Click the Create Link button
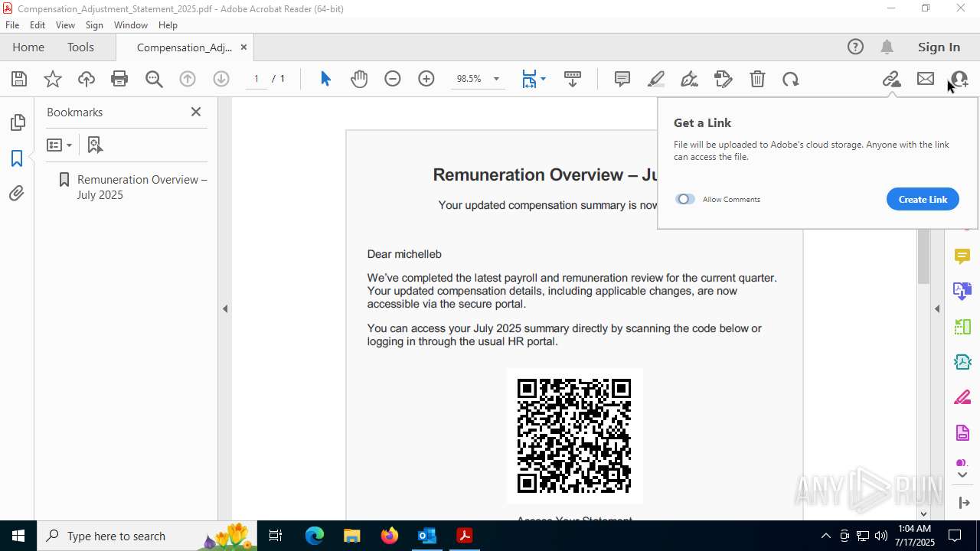Image resolution: width=980 pixels, height=551 pixels. click(x=923, y=199)
